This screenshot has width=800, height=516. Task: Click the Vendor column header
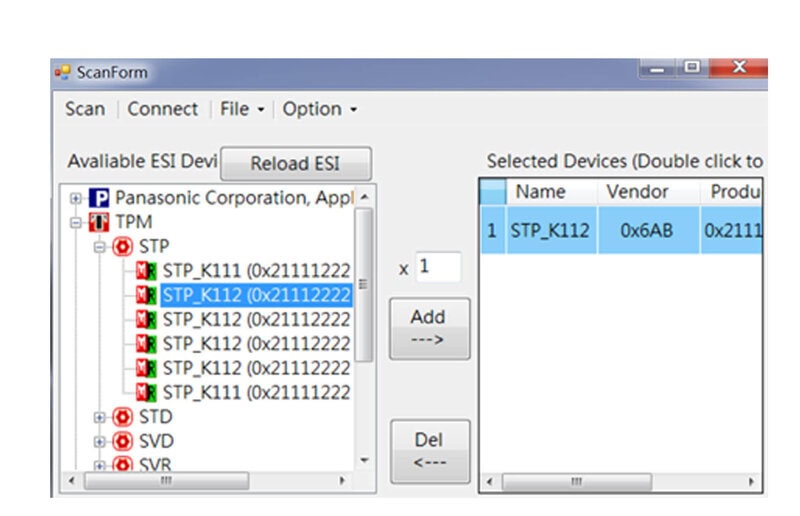point(648,192)
